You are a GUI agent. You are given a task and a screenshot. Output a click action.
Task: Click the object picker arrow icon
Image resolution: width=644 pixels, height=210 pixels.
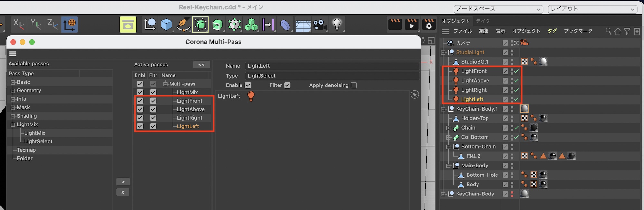click(415, 95)
